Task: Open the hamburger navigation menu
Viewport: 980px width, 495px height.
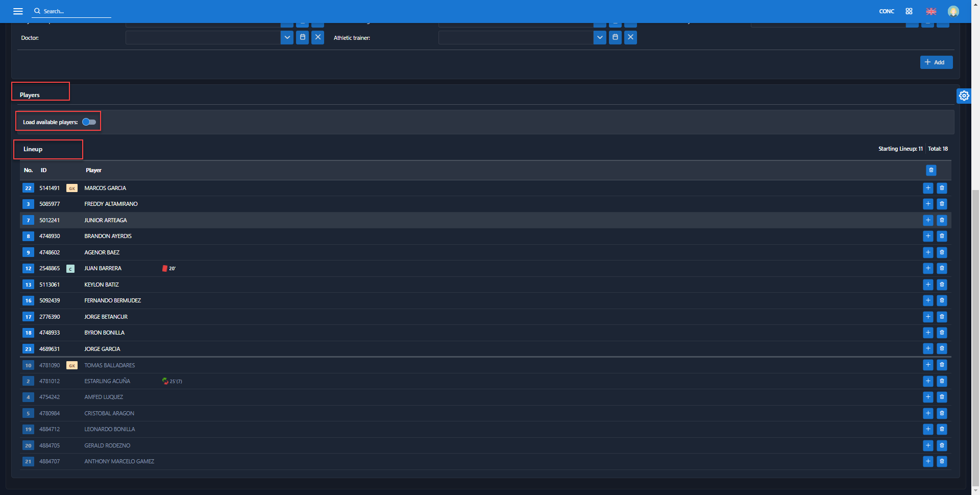Action: click(18, 11)
